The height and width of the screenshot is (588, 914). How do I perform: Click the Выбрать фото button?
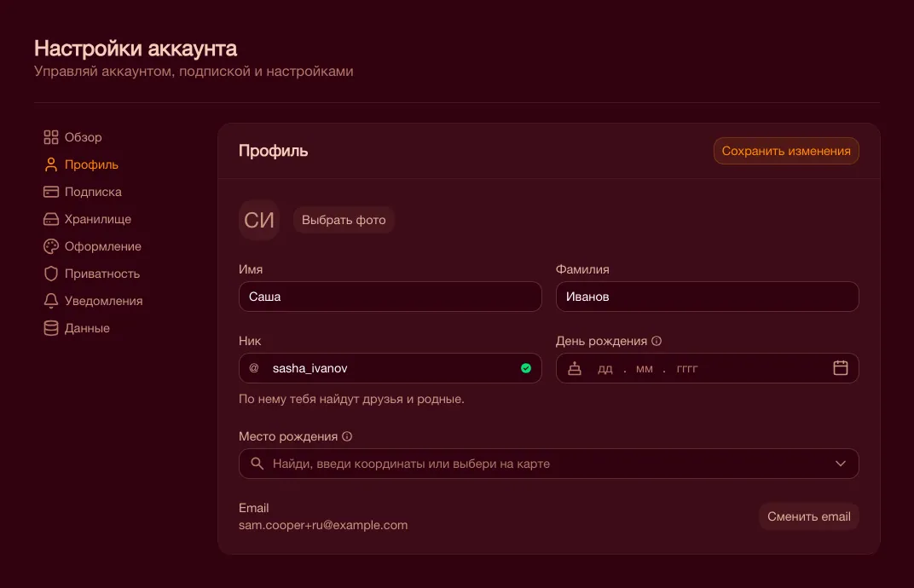(344, 220)
